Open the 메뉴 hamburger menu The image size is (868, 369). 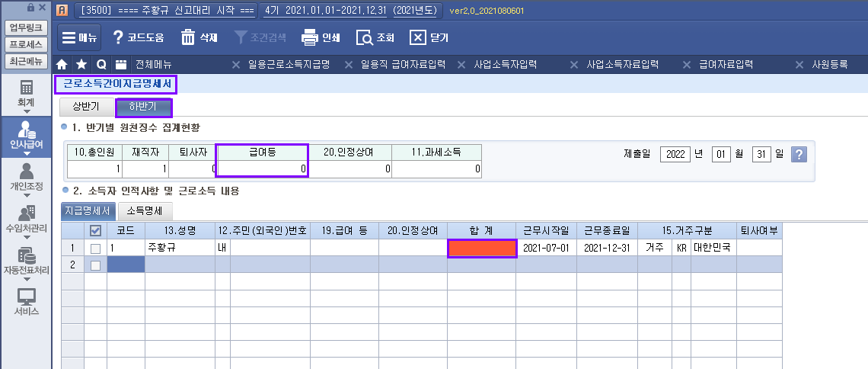[x=78, y=37]
